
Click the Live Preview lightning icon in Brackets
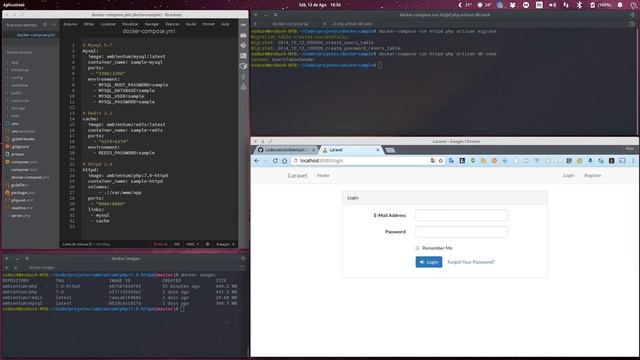[x=243, y=25]
